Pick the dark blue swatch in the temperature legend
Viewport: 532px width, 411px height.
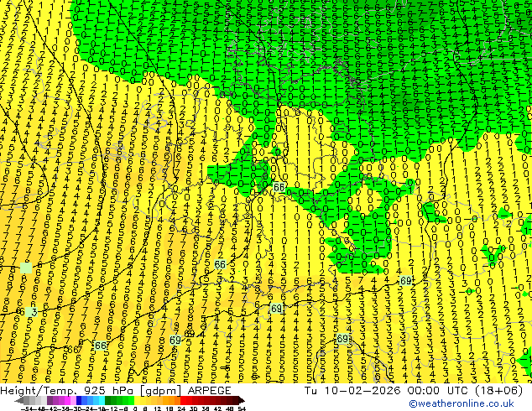(x=79, y=400)
